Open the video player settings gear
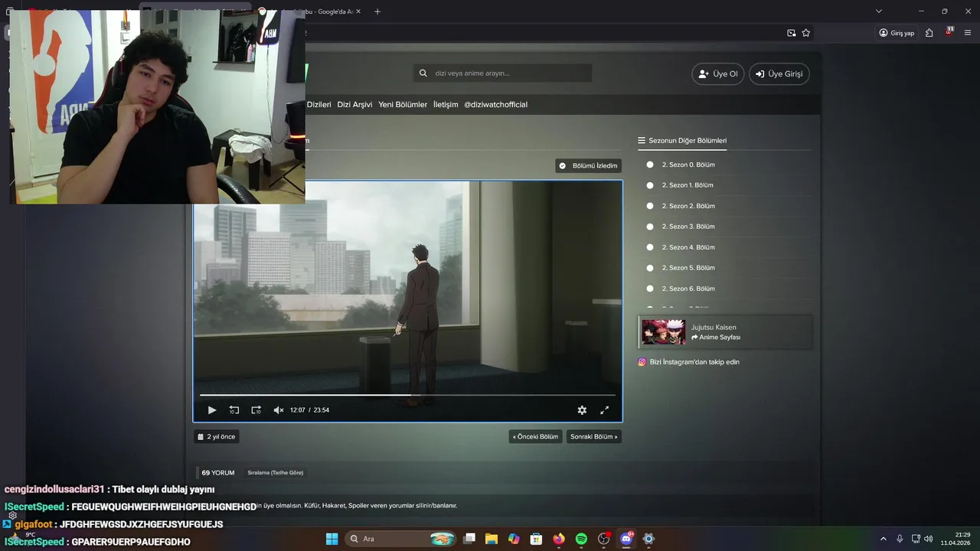The height and width of the screenshot is (551, 980). click(x=582, y=410)
